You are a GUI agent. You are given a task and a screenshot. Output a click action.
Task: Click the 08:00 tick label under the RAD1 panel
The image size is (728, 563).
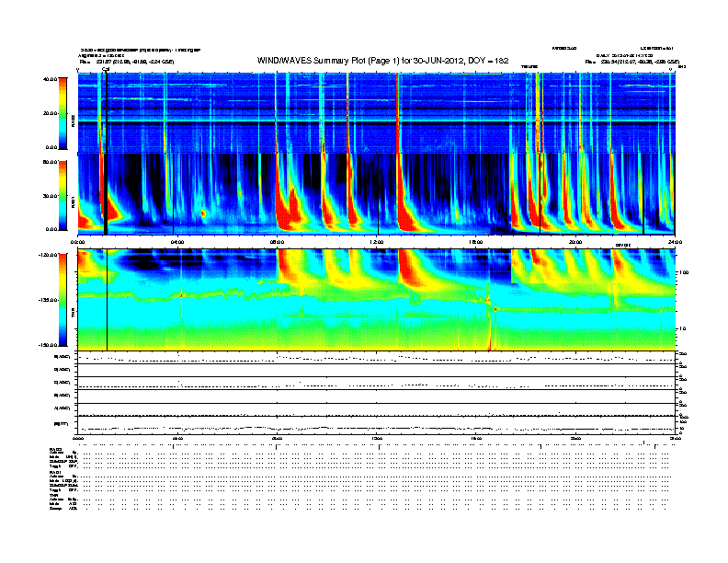click(277, 242)
